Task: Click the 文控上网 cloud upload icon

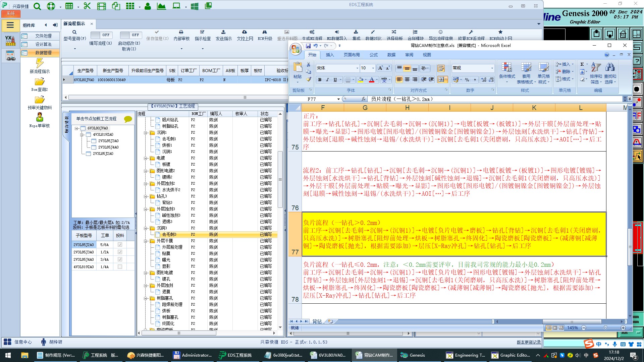Action: 245,32
